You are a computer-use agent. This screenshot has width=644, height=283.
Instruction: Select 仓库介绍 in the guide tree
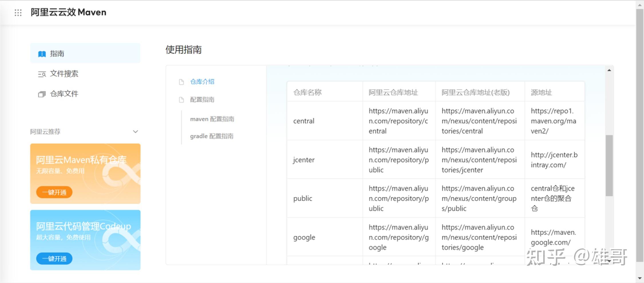202,82
